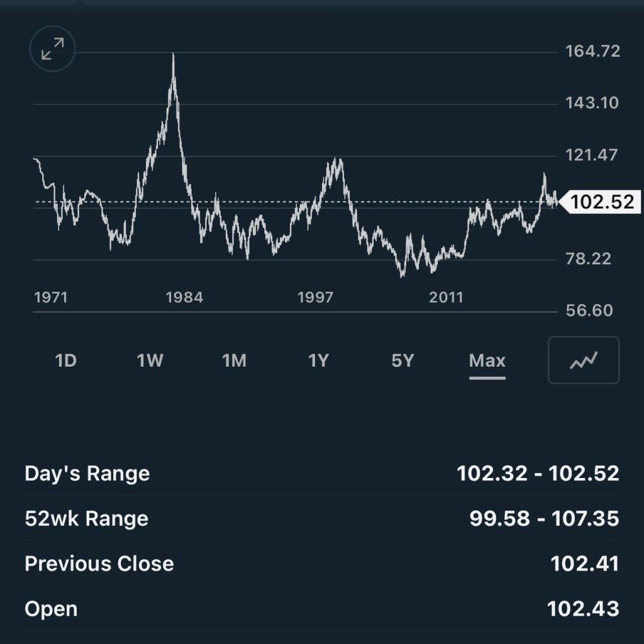Open the chart type selector icon
This screenshot has height=644, width=644.
click(584, 360)
